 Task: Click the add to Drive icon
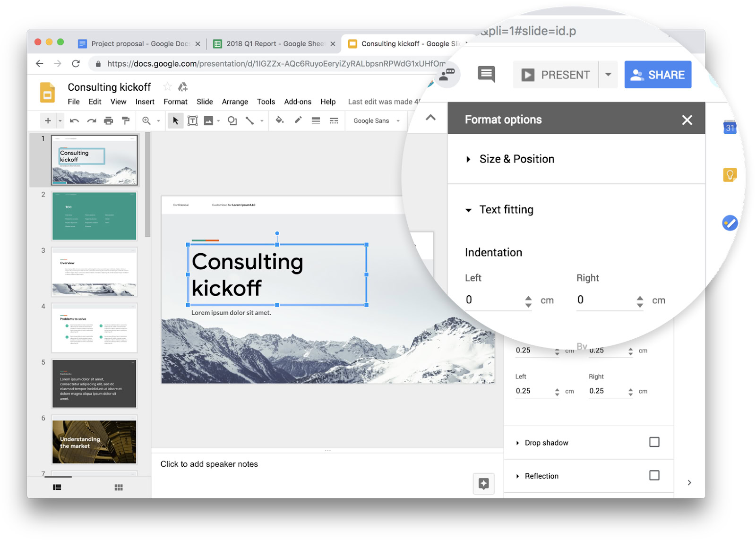pyautogui.click(x=183, y=87)
